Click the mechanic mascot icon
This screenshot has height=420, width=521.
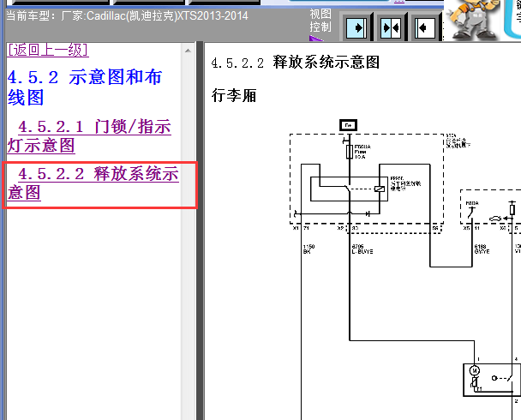pyautogui.click(x=473, y=19)
